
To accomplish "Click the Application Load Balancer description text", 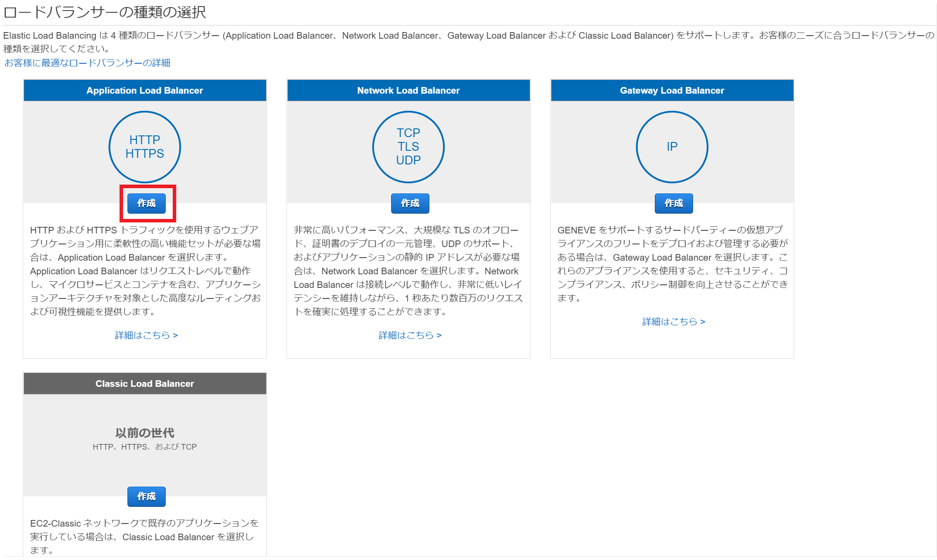I will [x=145, y=271].
